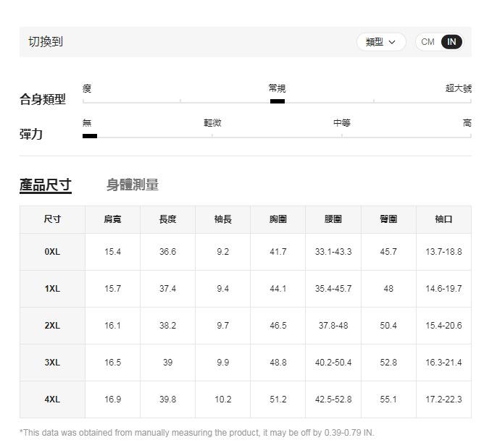The height and width of the screenshot is (448, 484).
Task: Click the 袖口 column header
Action: [x=443, y=219]
